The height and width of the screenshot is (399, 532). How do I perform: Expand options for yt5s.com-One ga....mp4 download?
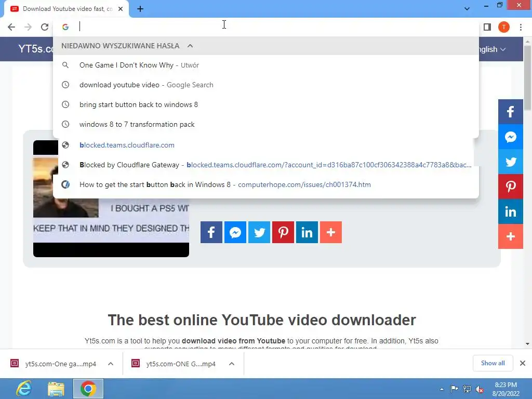point(111,364)
